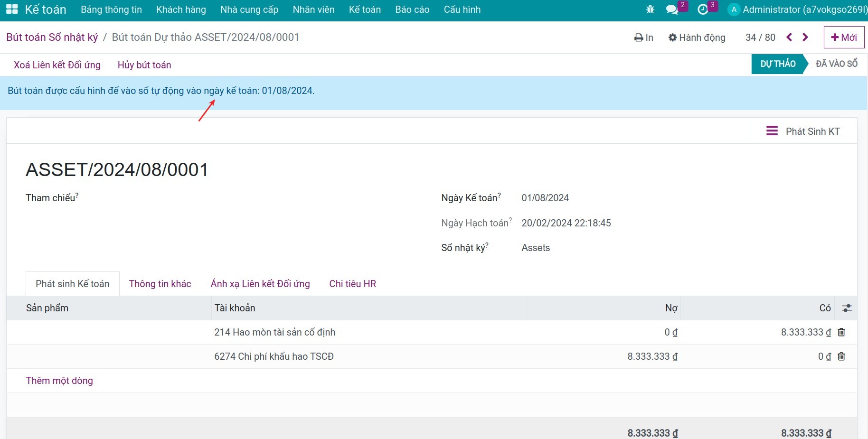
Task: Click Thêm một dòng link
Action: click(59, 381)
